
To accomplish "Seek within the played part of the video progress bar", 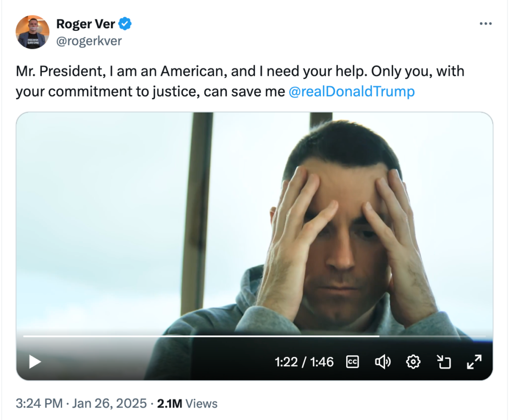I will [199, 336].
